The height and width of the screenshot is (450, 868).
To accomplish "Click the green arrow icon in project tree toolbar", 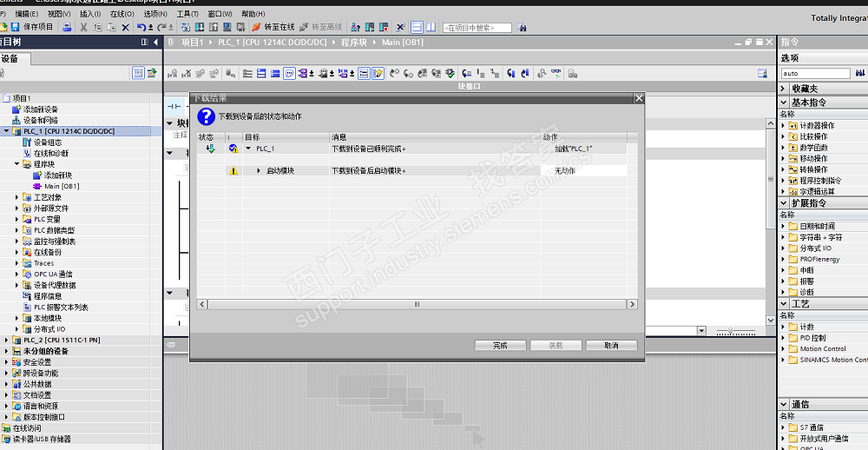I will click(152, 73).
